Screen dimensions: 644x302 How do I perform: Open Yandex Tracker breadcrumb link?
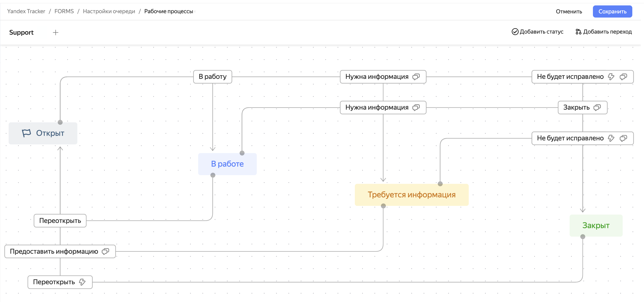tap(26, 11)
